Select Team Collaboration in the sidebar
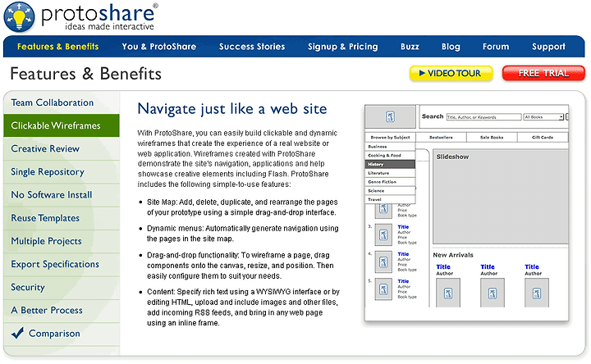Screen dimensions: 591x364 (62, 102)
